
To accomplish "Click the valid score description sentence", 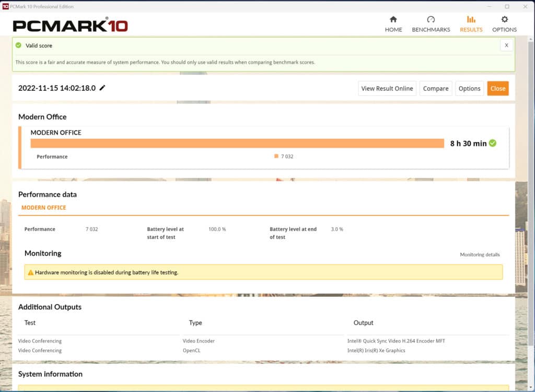I will pyautogui.click(x=165, y=63).
